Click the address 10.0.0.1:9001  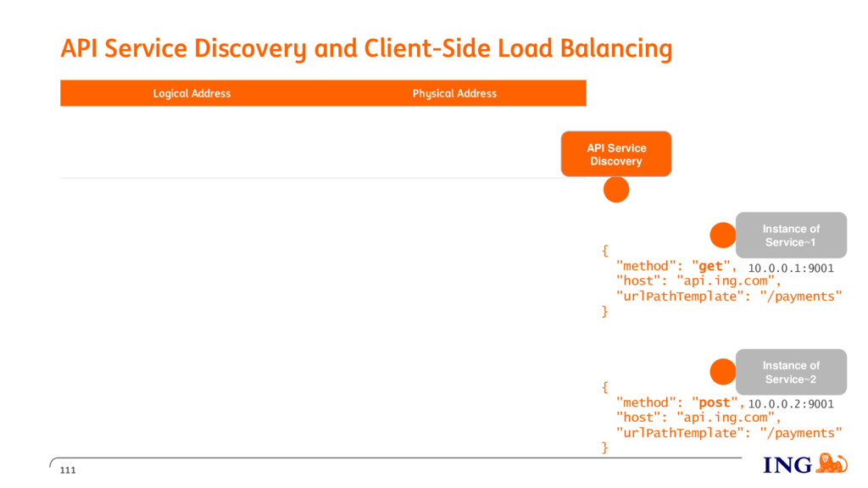(791, 269)
